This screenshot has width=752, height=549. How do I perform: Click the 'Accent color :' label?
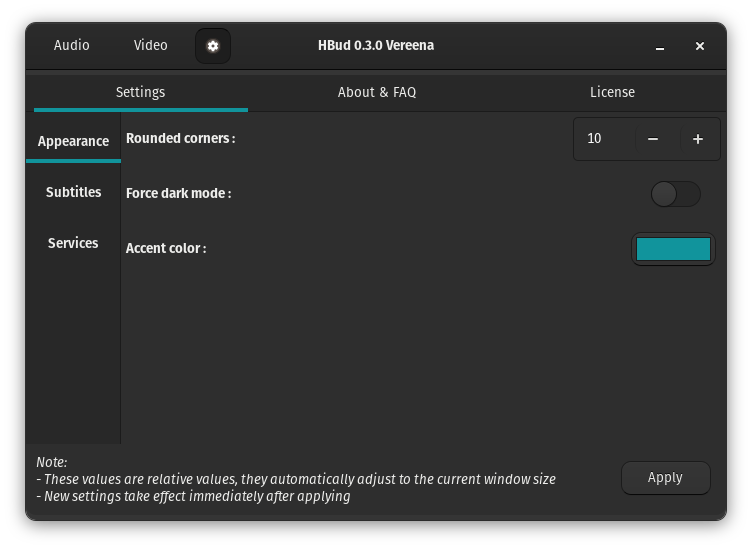click(166, 248)
